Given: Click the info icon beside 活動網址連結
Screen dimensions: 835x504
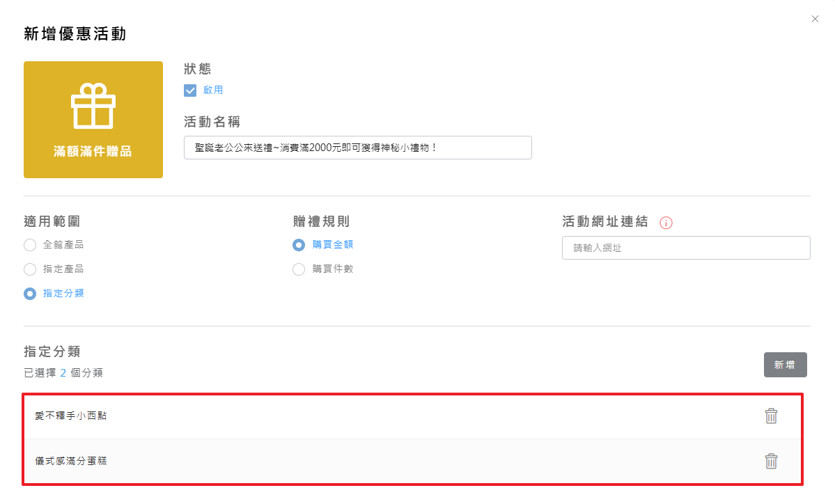Looking at the screenshot, I should tap(666, 223).
